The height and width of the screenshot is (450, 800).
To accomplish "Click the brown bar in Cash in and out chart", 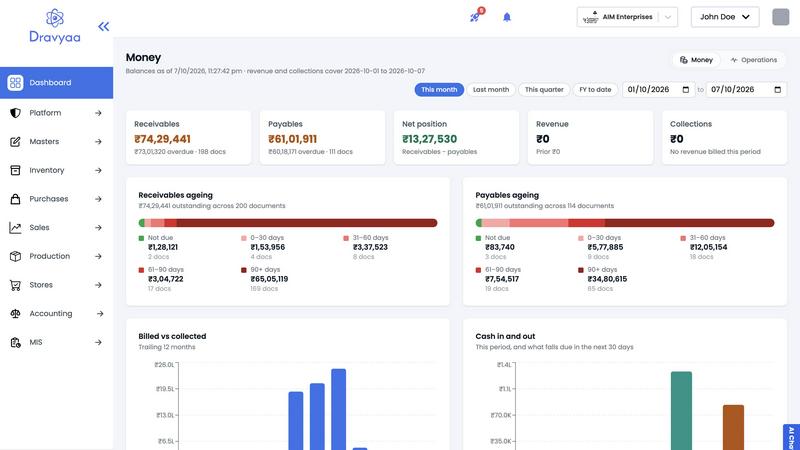I will coord(733,428).
